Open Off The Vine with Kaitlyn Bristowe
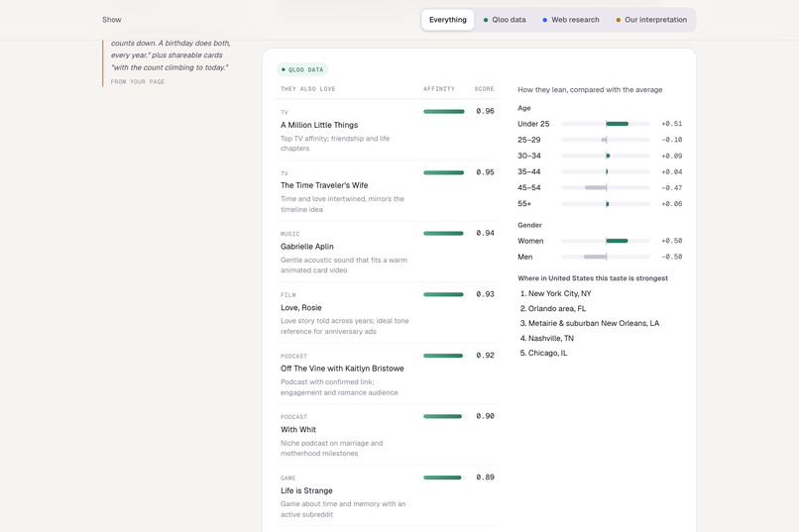Image resolution: width=799 pixels, height=532 pixels. click(x=342, y=369)
